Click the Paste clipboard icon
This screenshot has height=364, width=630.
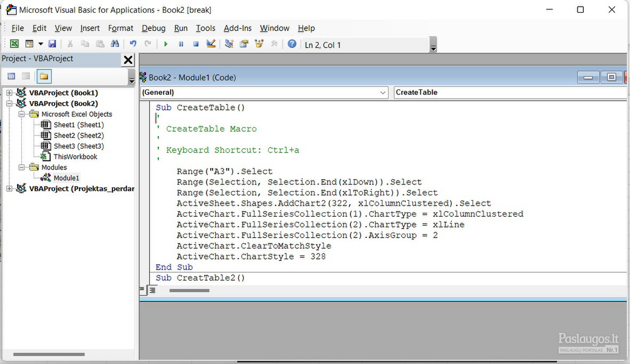[x=100, y=44]
